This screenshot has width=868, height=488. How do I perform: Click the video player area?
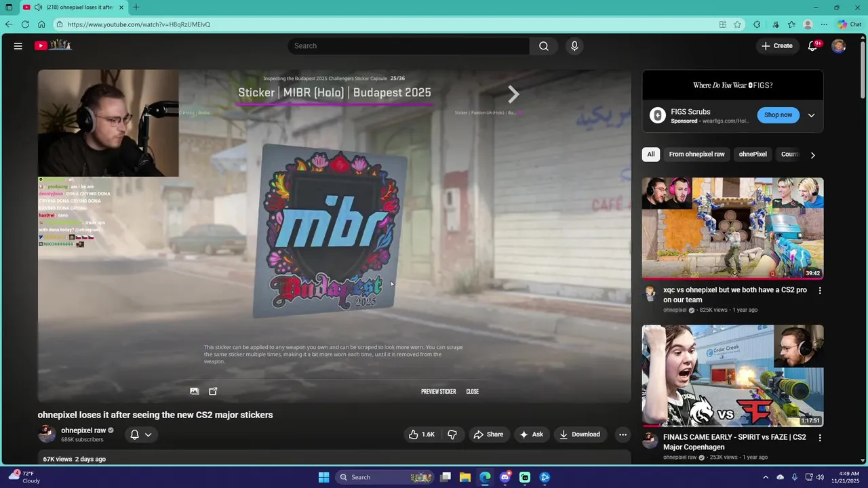point(334,236)
